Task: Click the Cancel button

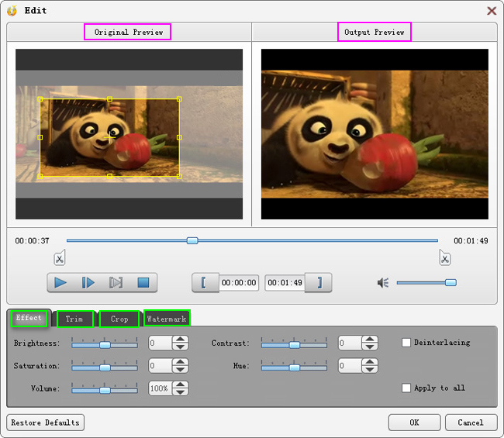Action: 471,422
